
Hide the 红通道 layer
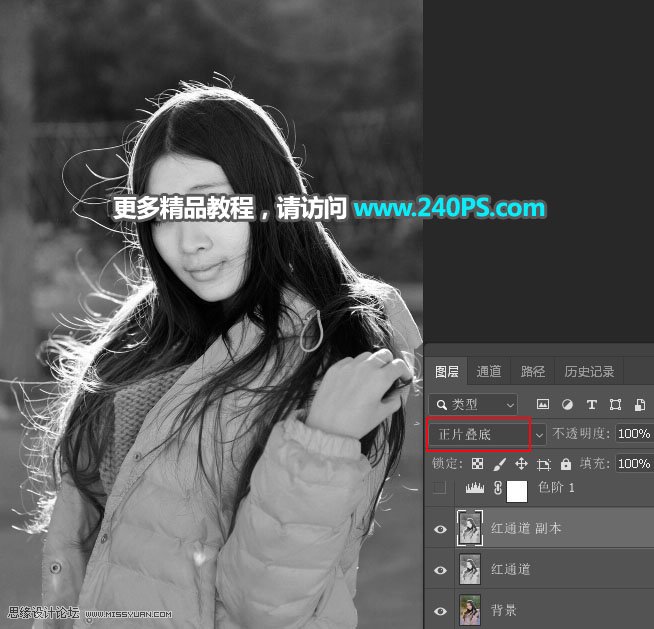(440, 570)
